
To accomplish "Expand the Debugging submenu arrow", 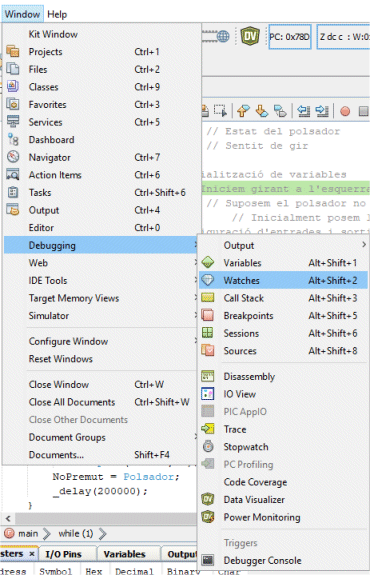I will [x=195, y=245].
